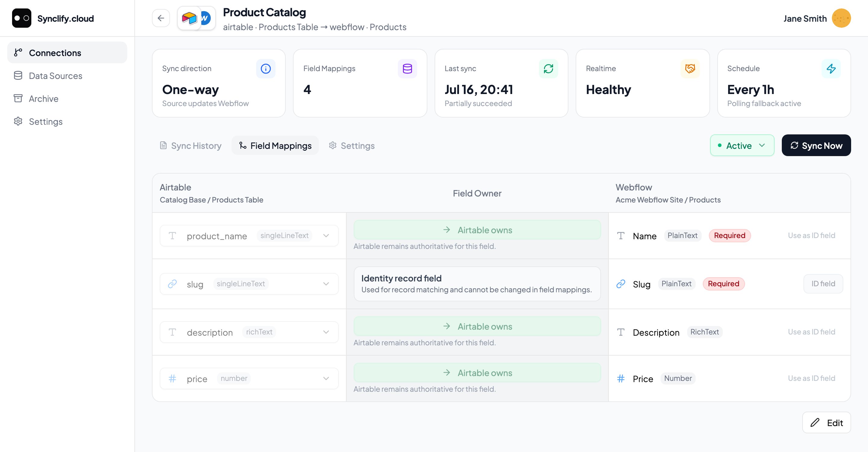Click the Required badge on Name
Screen dimensions: 868x452
729,236
